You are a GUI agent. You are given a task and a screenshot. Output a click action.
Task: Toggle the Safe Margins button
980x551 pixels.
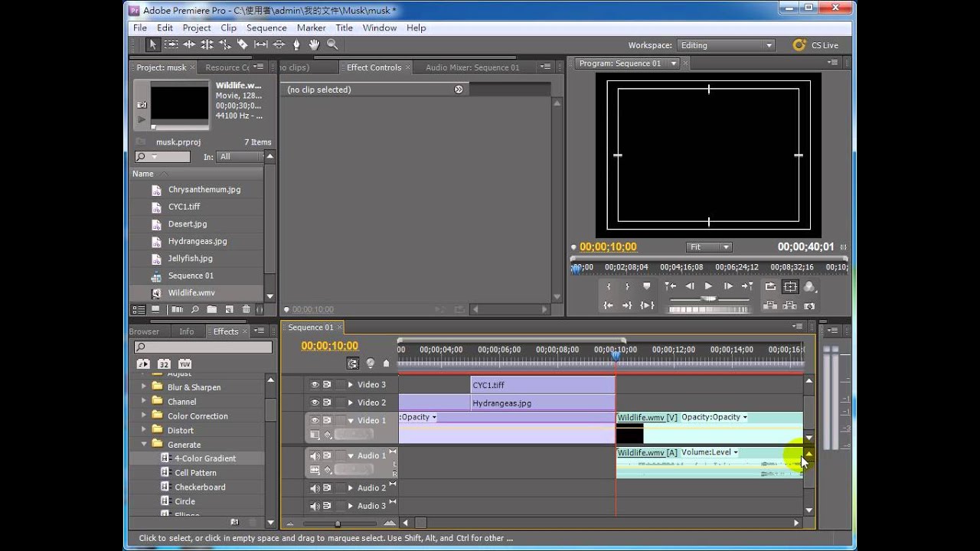point(790,287)
